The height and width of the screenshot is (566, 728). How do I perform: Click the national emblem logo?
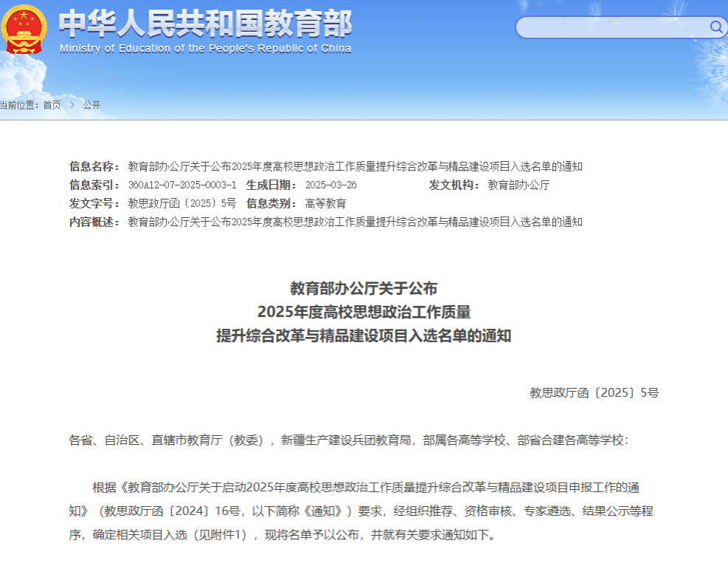tap(24, 28)
